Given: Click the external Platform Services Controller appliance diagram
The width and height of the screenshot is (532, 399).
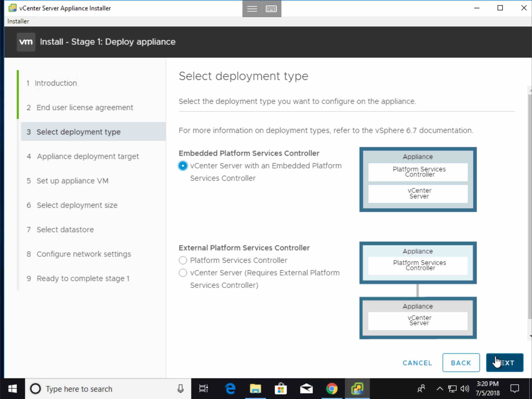Looking at the screenshot, I should [418, 263].
